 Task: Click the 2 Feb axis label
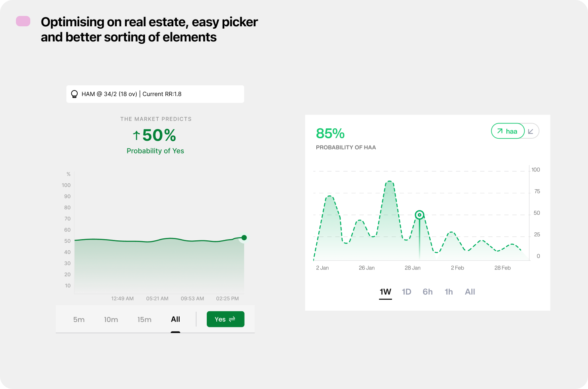click(457, 268)
